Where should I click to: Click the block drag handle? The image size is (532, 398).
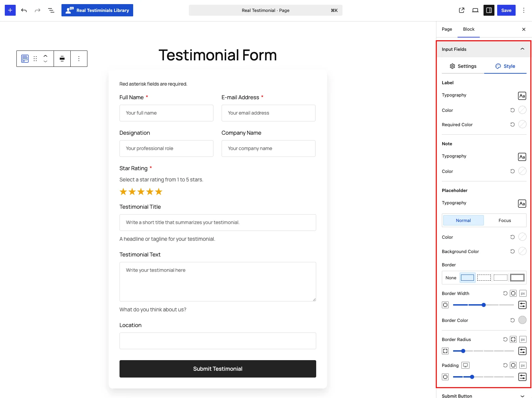click(x=35, y=59)
